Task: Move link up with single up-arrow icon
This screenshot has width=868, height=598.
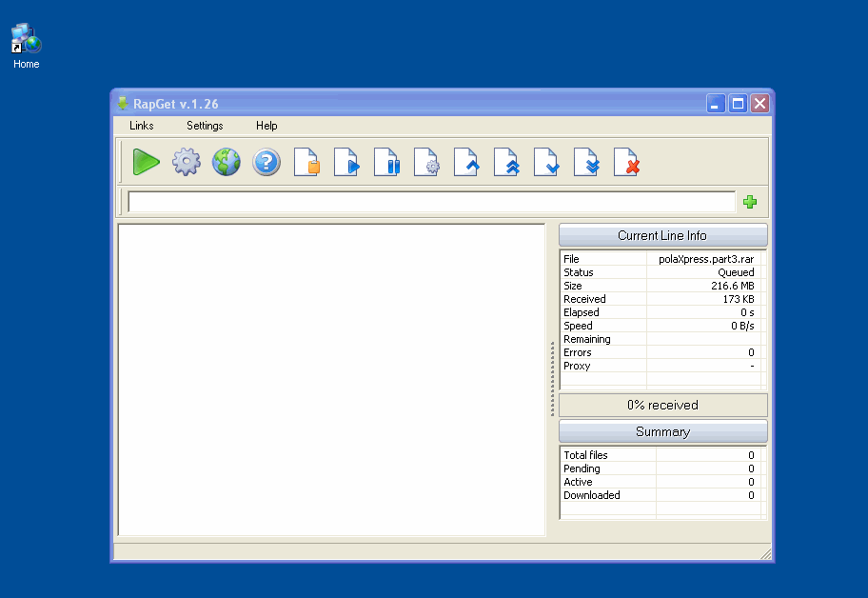Action: [x=466, y=162]
